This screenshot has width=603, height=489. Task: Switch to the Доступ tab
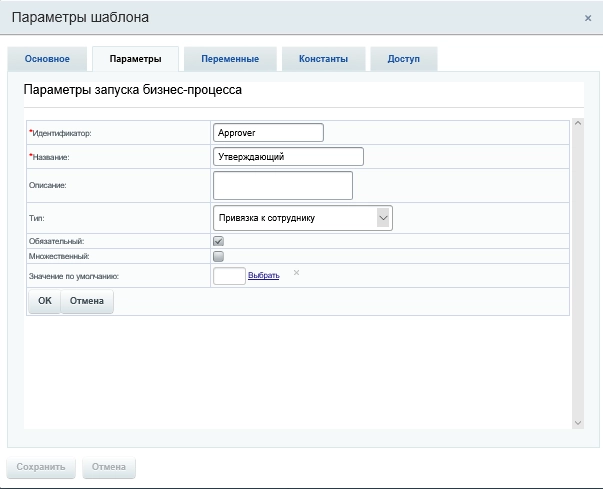[x=404, y=59]
